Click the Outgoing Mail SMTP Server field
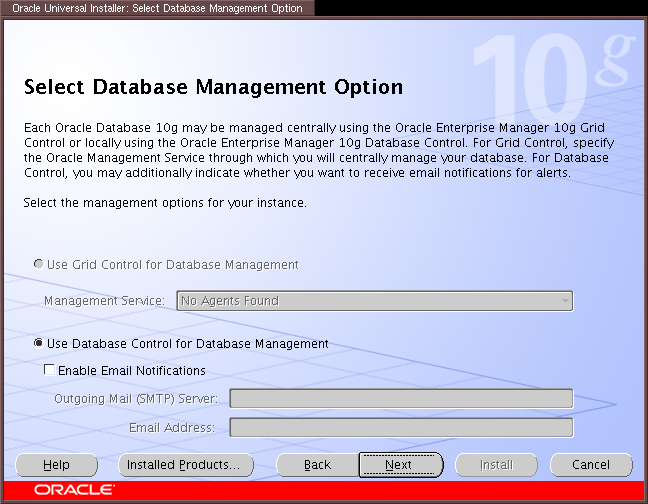Screen dimensions: 648x504 (401, 399)
